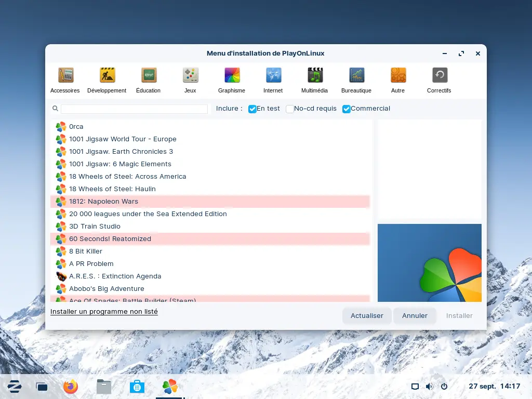
Task: Select the Graphisme color wheel icon
Action: point(232,76)
